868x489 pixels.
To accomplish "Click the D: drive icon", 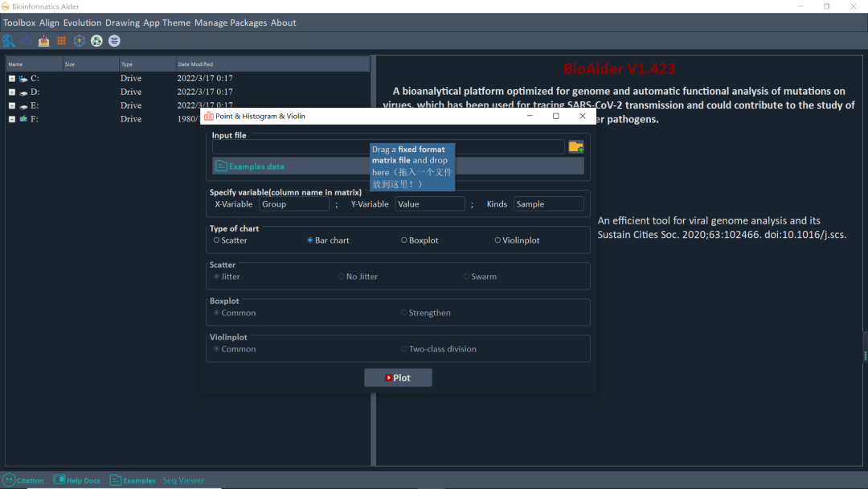I will click(x=23, y=92).
